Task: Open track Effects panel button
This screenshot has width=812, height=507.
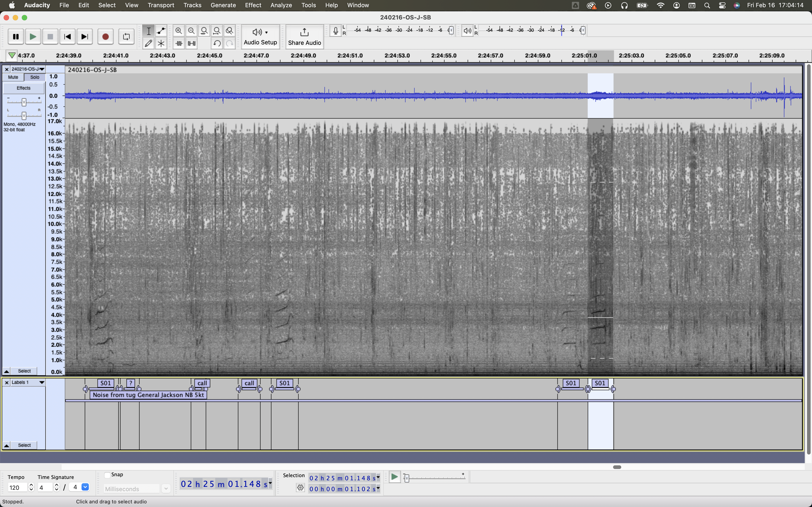Action: coord(24,88)
